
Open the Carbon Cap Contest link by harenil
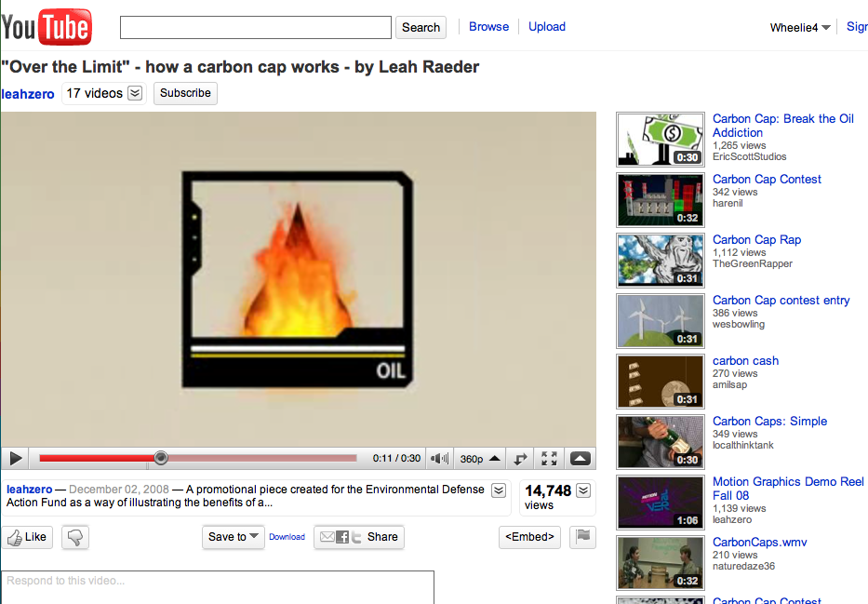point(767,180)
